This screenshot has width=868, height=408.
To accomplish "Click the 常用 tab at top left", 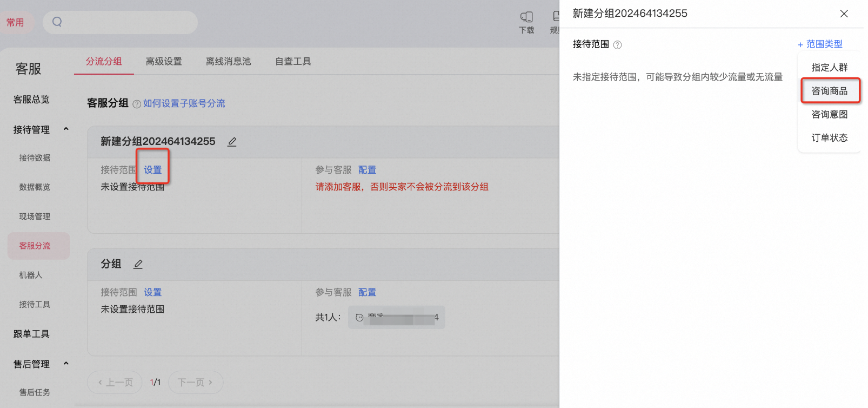I will 15,22.
